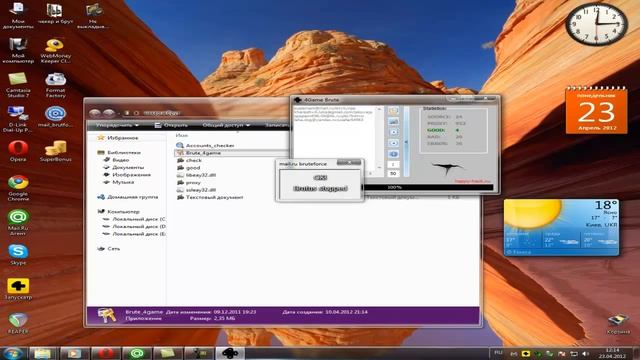Open the SuperBonus desktop icon
The image size is (640, 360).
(x=55, y=151)
